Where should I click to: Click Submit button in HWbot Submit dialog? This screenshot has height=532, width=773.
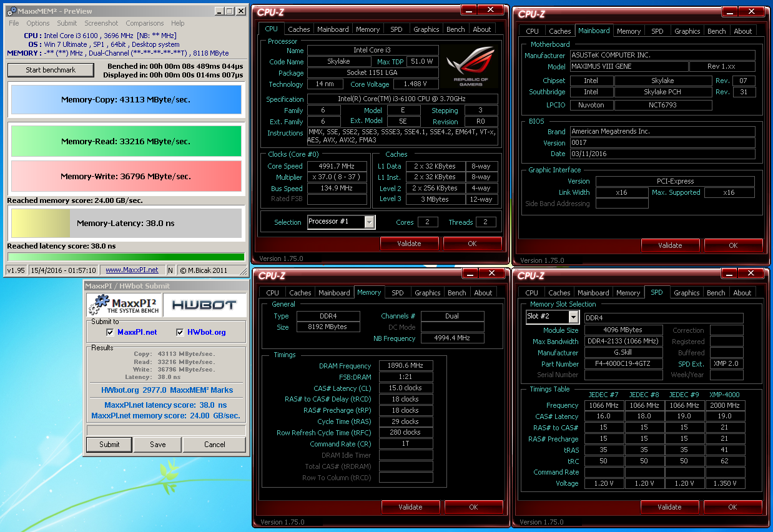point(109,445)
